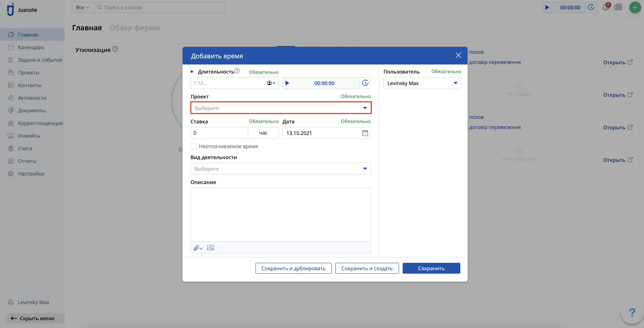Check the Неоплачиваемое время checkbox
The image size is (644, 328).
(x=194, y=146)
